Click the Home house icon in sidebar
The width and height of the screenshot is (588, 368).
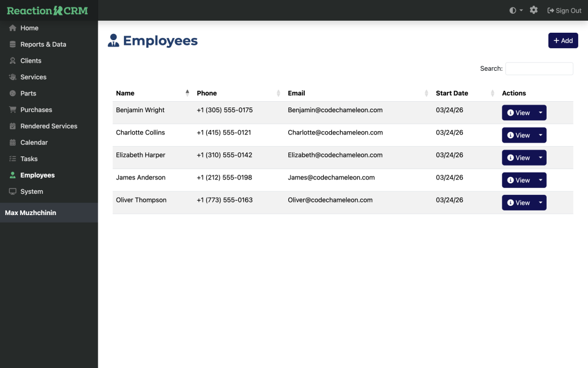click(13, 28)
